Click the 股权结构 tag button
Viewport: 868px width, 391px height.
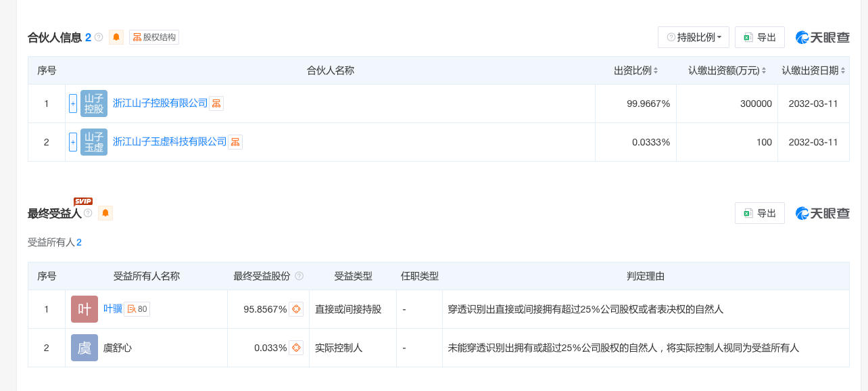(x=154, y=37)
